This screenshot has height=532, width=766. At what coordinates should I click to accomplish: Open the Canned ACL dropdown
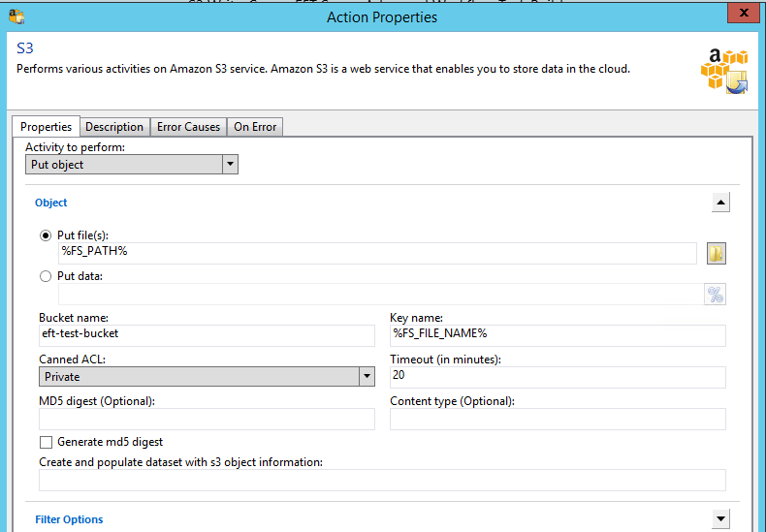pos(367,376)
